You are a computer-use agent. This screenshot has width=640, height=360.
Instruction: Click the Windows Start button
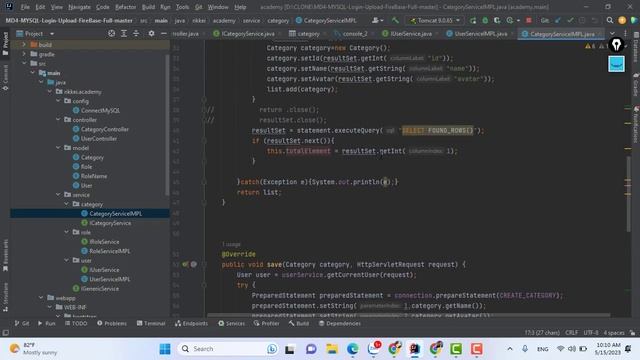pos(165,349)
